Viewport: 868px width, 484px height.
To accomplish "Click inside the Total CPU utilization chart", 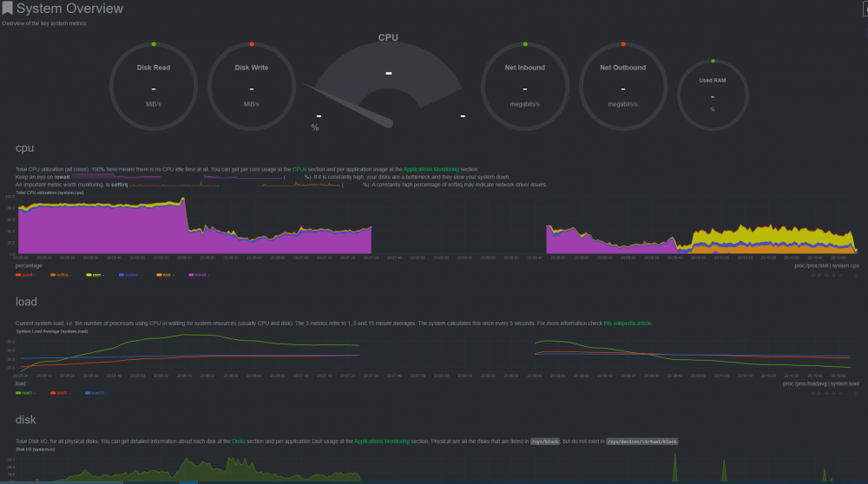I will click(x=437, y=225).
